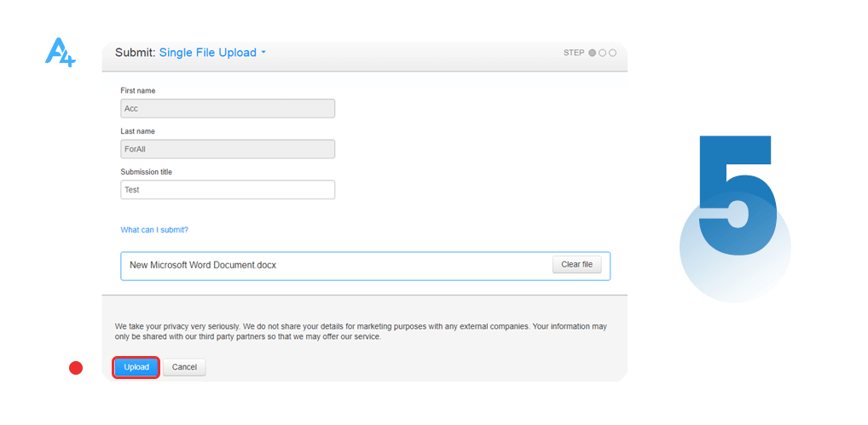This screenshot has height=425, width=868.
Task: Click the Submit: heading text
Action: 135,53
